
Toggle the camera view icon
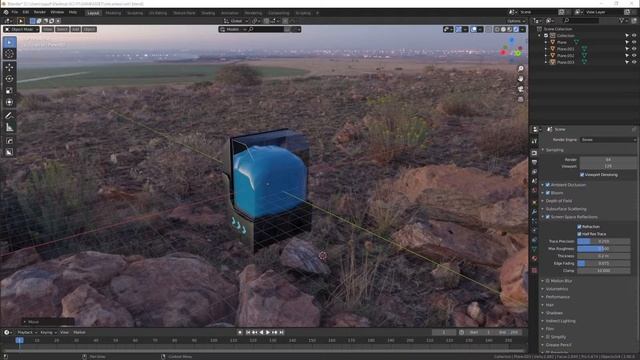point(520,89)
